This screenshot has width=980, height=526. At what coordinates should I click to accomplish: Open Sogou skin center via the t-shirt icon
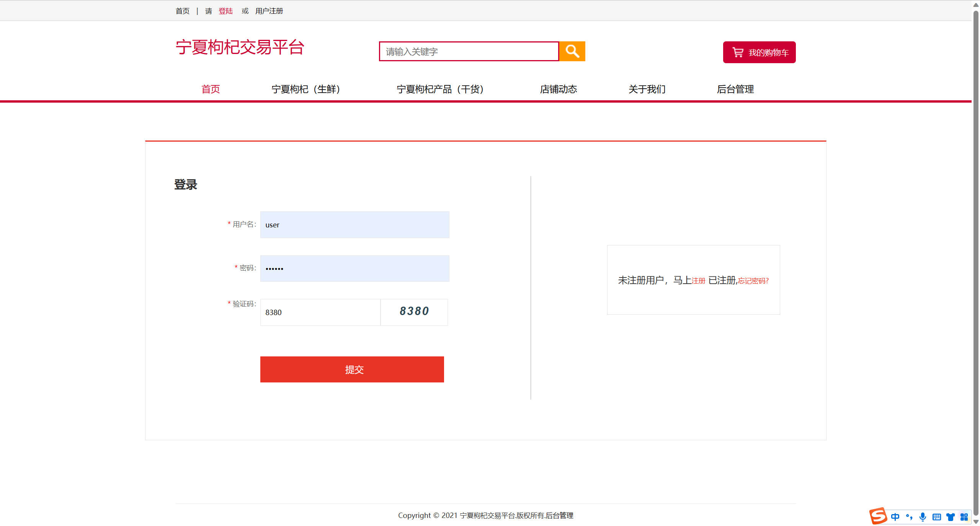(950, 516)
